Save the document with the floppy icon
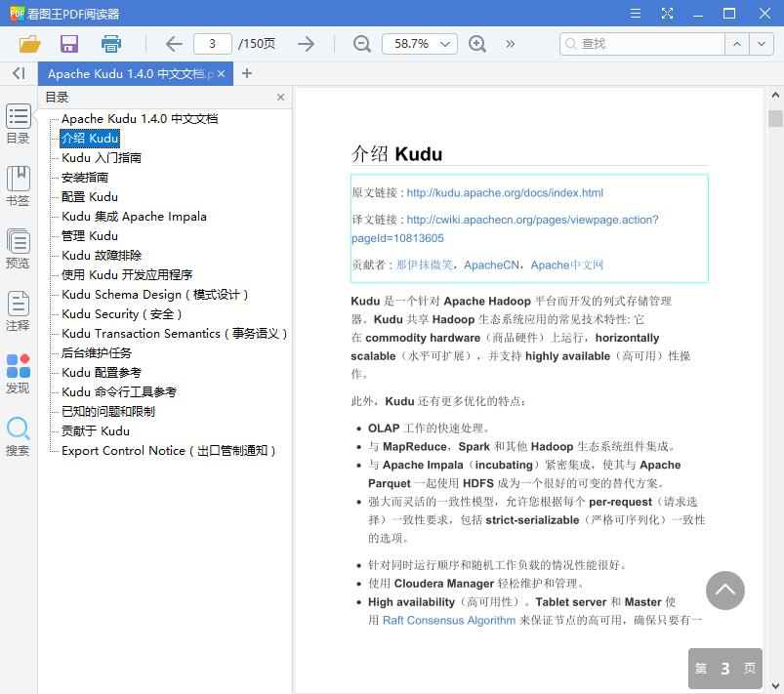Screen dimensions: 784x694 tap(69, 44)
